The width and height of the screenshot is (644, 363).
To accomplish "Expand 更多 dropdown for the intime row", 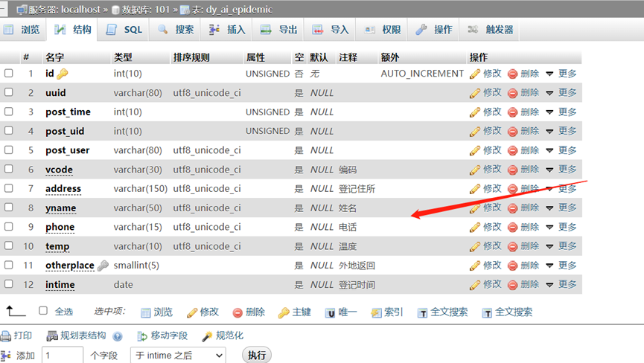I will click(561, 285).
